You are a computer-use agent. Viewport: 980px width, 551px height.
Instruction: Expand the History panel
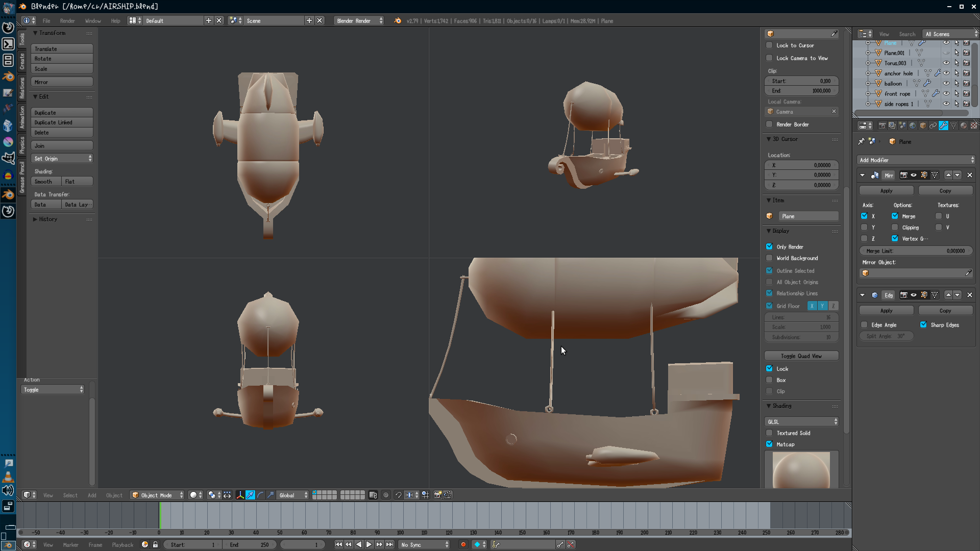(48, 219)
